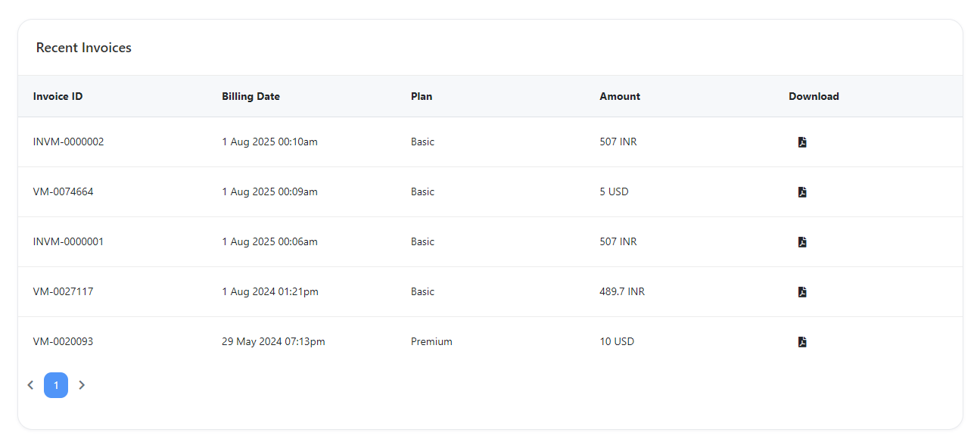The height and width of the screenshot is (448, 980).
Task: Click the Premium plan cell
Action: (431, 342)
